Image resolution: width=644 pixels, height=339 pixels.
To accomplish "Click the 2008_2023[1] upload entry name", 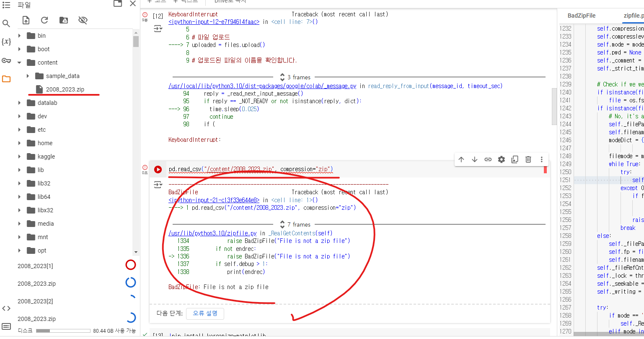I will (35, 266).
